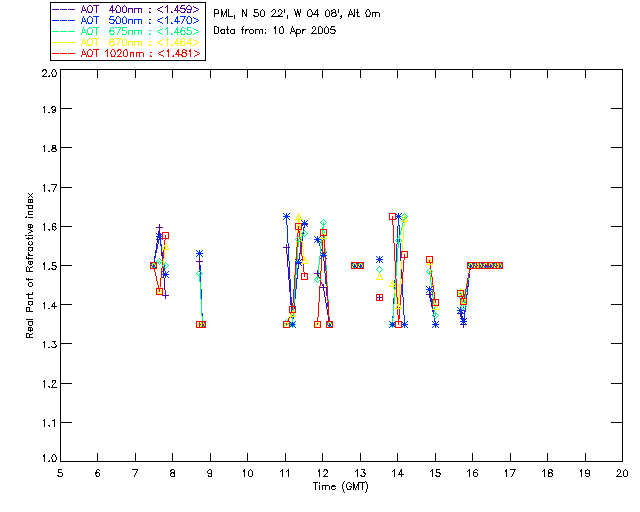This screenshot has width=640, height=512.
Task: Click y-axis tick label '1.7'
Action: pos(49,187)
